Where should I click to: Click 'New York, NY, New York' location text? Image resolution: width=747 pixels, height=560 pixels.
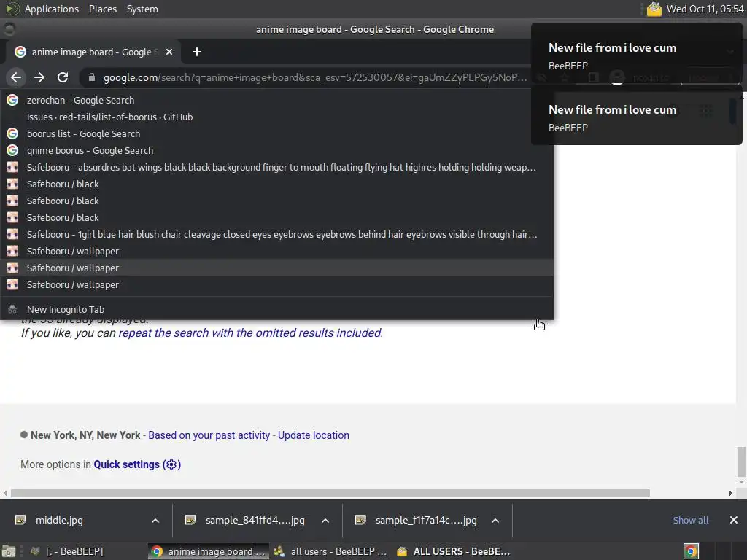tap(85, 435)
